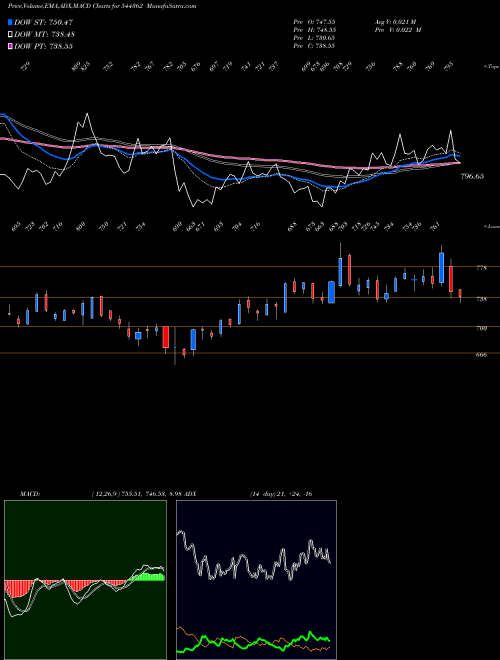Click the Pre V: 0.022 M text
500x660 pixels.
point(398,30)
